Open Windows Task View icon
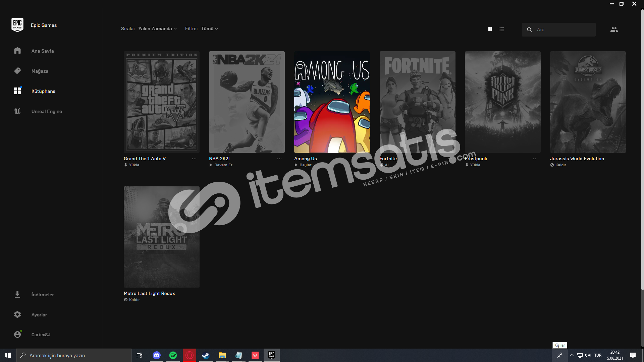 point(140,355)
